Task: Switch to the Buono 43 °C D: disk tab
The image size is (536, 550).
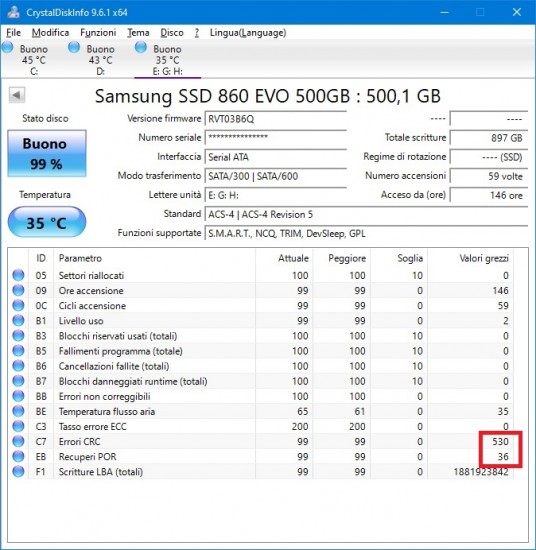Action: 100,60
